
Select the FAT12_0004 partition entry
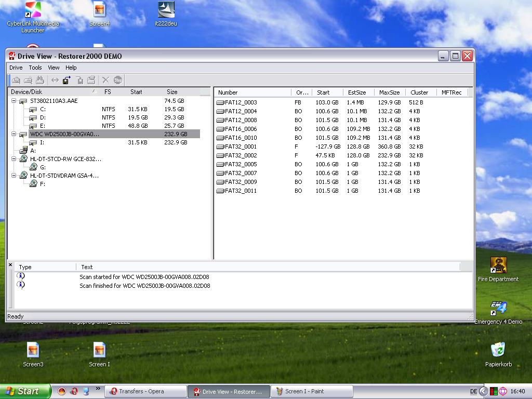(241, 111)
